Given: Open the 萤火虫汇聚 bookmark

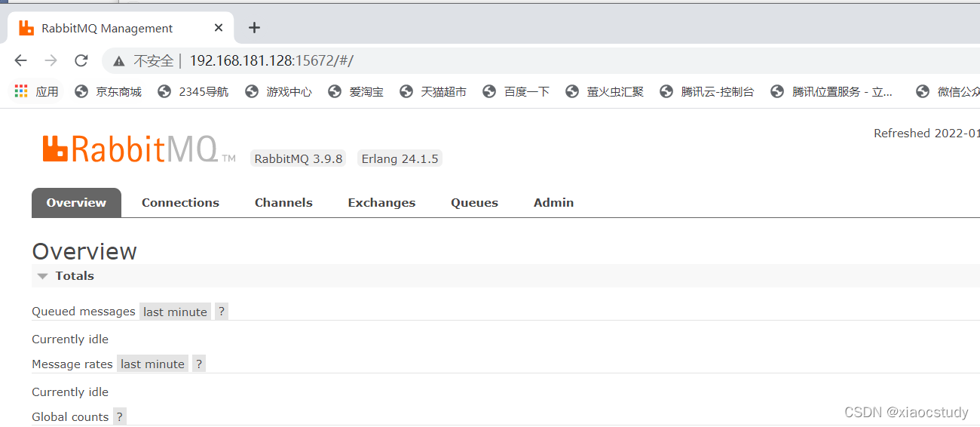Looking at the screenshot, I should [604, 91].
